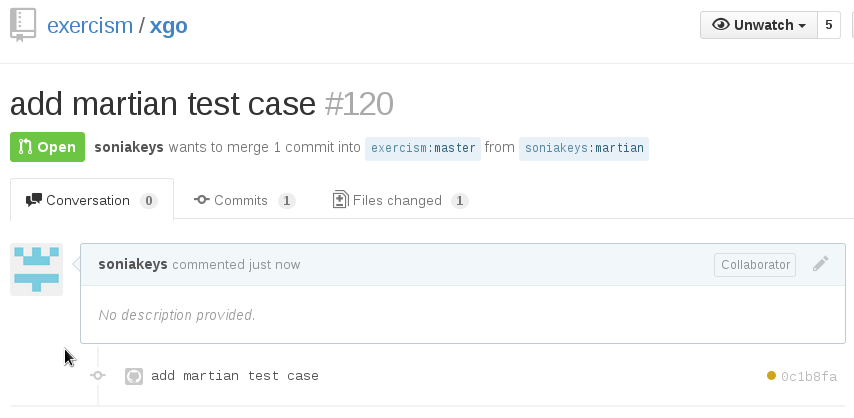
Task: Switch to the Files changed tab
Action: point(400,201)
